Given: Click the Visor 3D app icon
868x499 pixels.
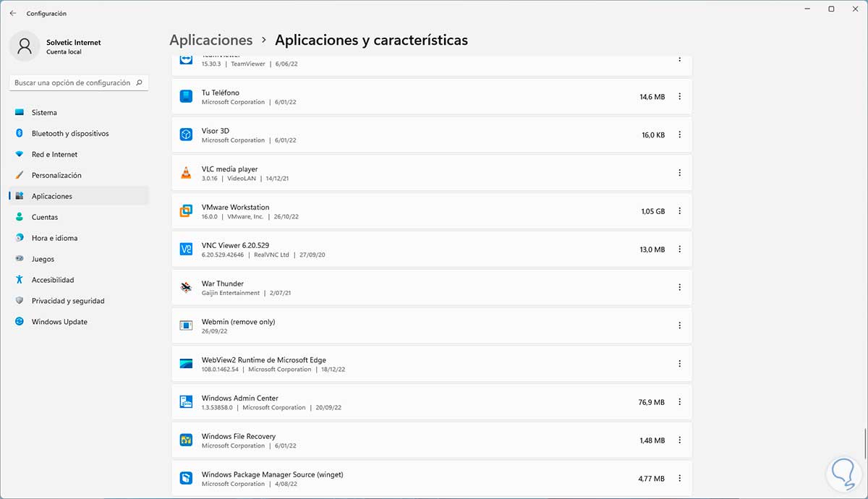Looking at the screenshot, I should [186, 135].
